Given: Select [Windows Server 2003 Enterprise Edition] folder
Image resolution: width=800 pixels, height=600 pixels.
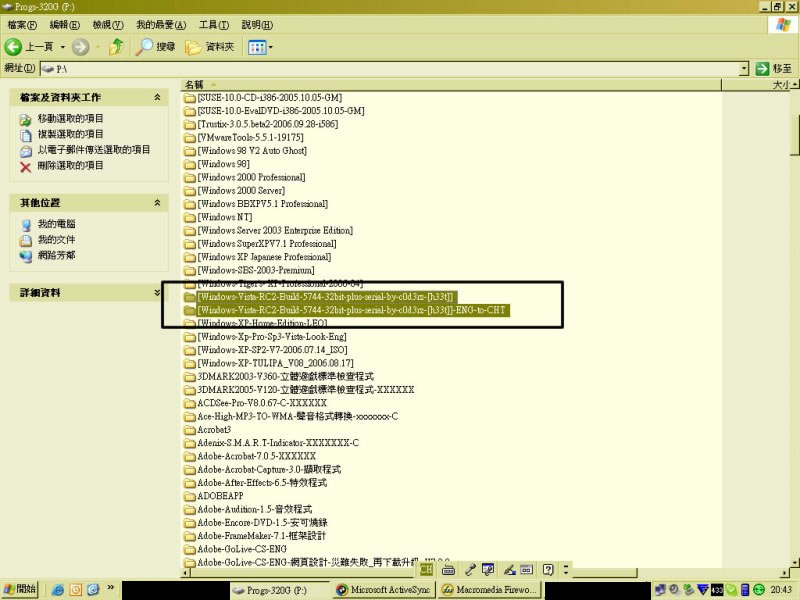Looking at the screenshot, I should pos(275,230).
